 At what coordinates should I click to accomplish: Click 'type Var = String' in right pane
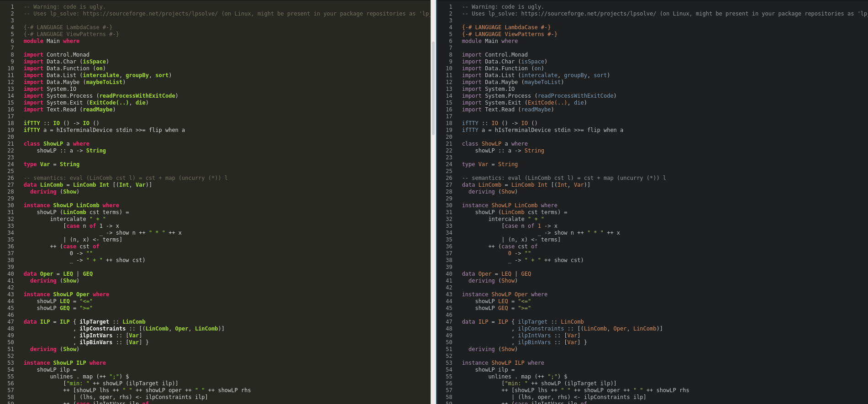[489, 164]
